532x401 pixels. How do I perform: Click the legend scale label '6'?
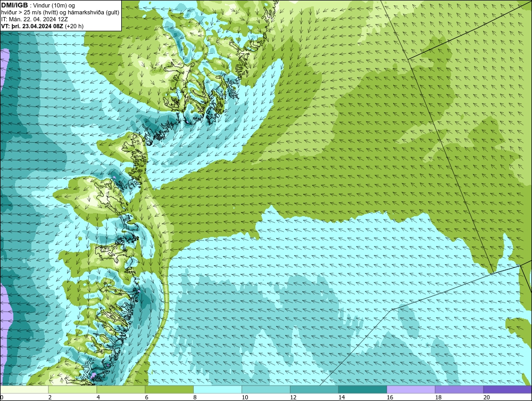pos(147,397)
